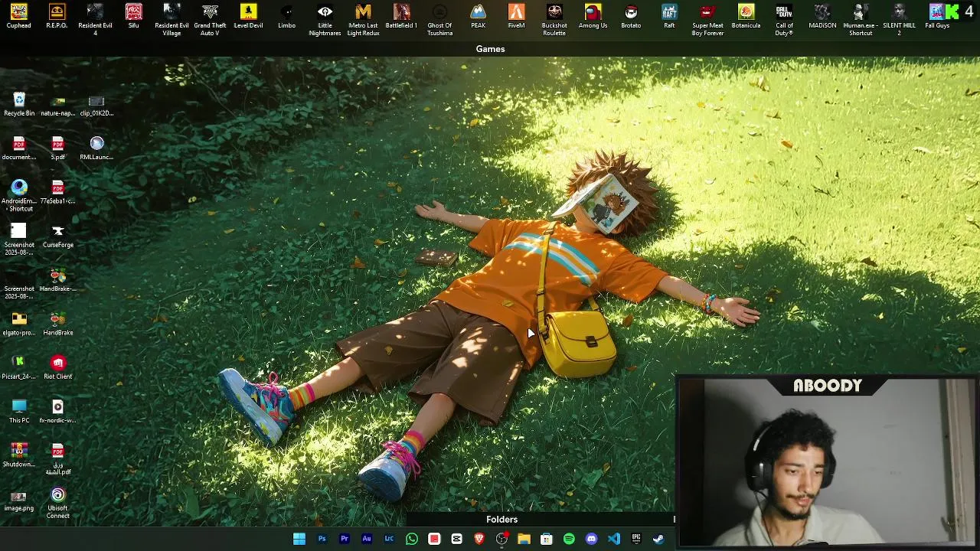Image resolution: width=980 pixels, height=551 pixels.
Task: Launch the Sifu game icon
Action: (x=133, y=16)
